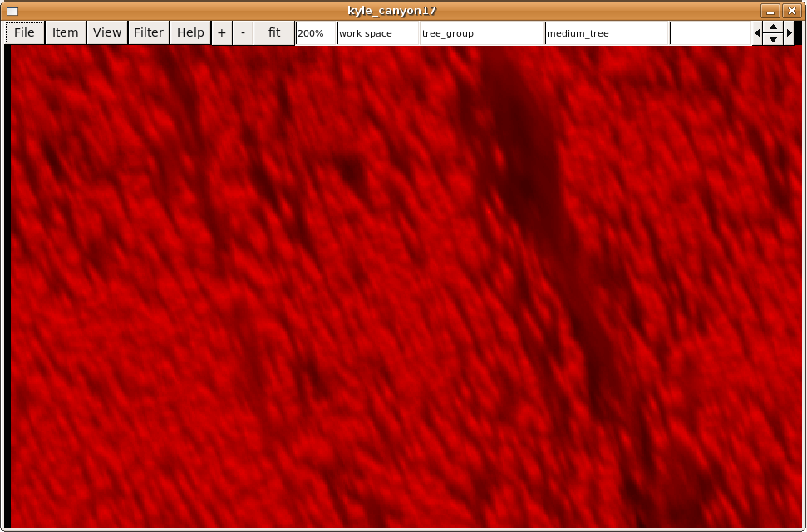
Task: Click the 200% zoom field
Action: (x=316, y=33)
